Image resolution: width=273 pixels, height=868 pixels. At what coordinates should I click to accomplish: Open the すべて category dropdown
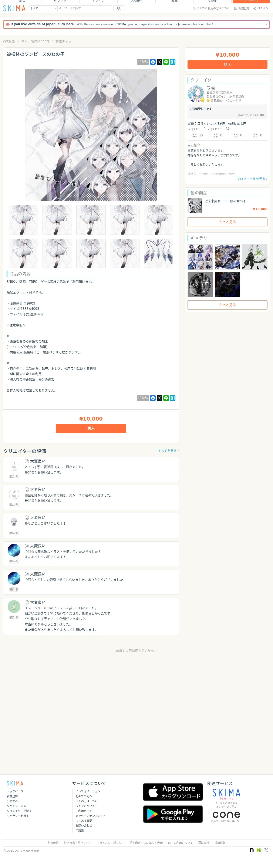(43, 9)
